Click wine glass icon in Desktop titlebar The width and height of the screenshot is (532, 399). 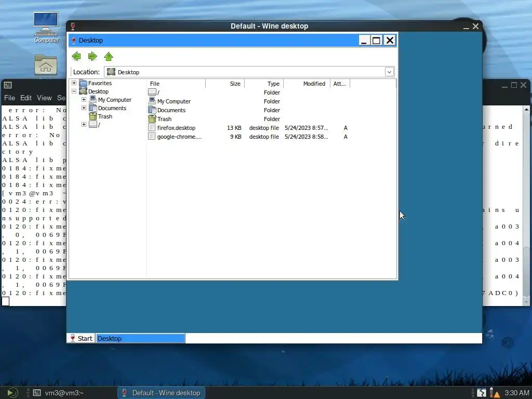(x=73, y=41)
